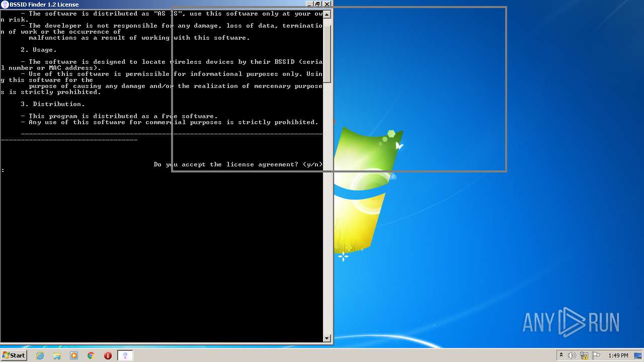Launch Internet Explorer from the taskbar
The height and width of the screenshot is (362, 644).
[x=40, y=355]
